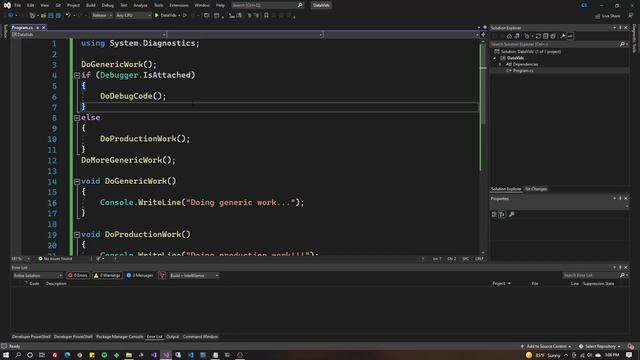Collapse the void DoGenericWork() method
Image resolution: width=640 pixels, height=360 pixels.
coord(77,181)
